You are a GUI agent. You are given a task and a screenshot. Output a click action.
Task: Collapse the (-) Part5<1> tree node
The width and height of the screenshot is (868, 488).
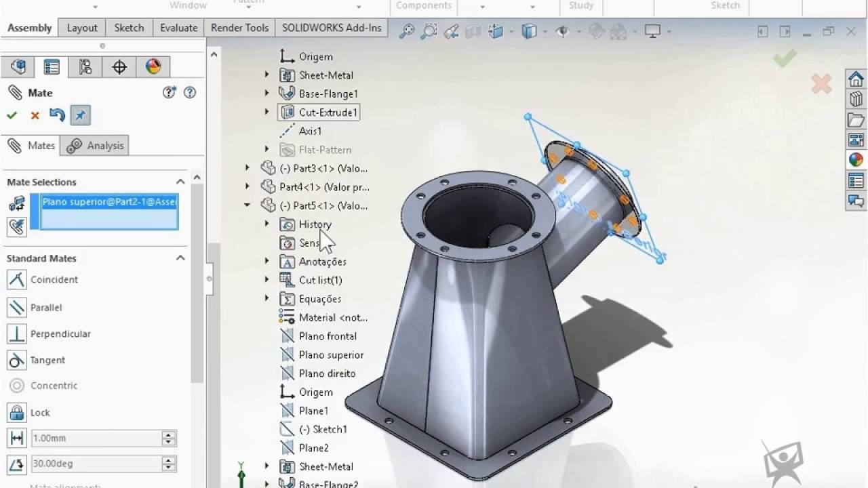(248, 205)
